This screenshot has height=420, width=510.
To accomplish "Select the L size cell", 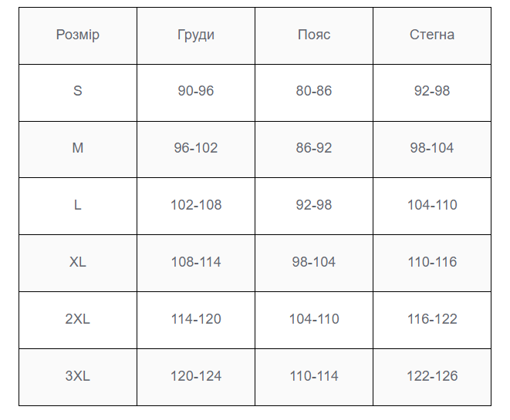I will pos(78,206).
